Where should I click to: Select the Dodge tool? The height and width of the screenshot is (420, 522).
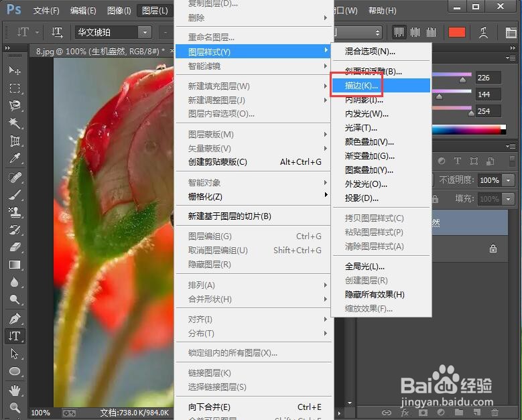pyautogui.click(x=15, y=299)
